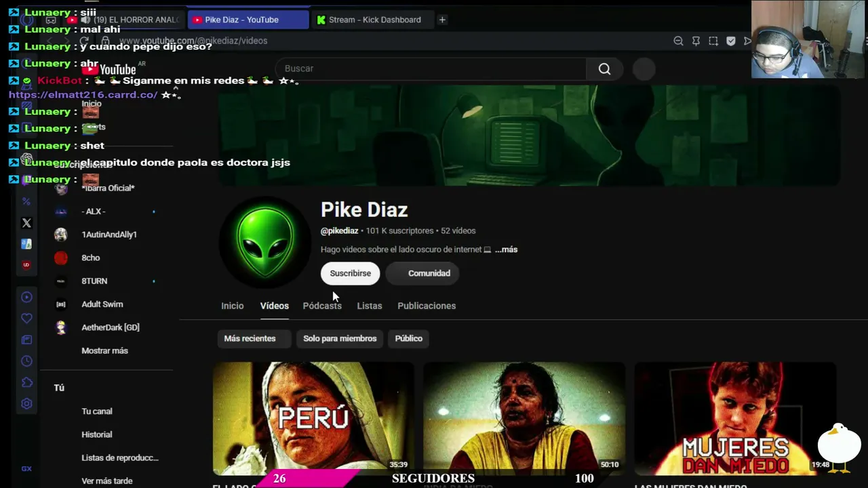The width and height of the screenshot is (868, 488).
Task: Open the *Ibarra Oficial* subscription entry
Action: pos(108,188)
